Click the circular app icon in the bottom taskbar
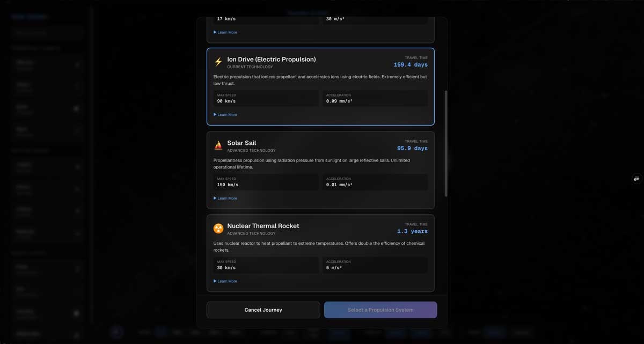The image size is (644, 344). point(116,332)
